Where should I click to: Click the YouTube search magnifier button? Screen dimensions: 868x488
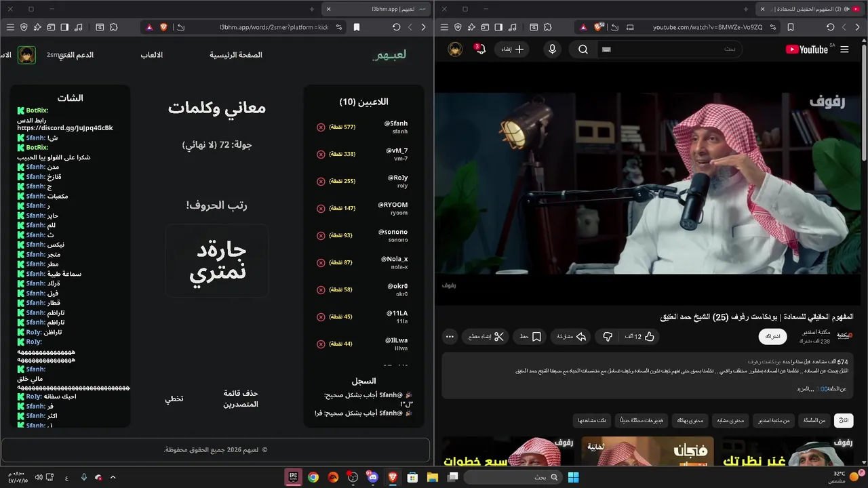point(583,49)
